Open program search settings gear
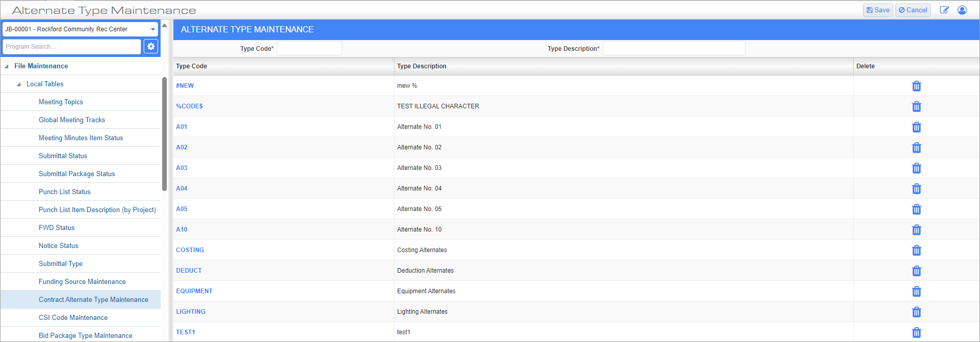Image resolution: width=980 pixels, height=342 pixels. coord(151,46)
